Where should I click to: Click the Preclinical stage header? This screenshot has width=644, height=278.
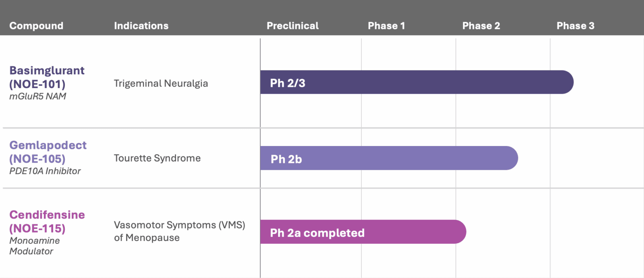coord(293,26)
